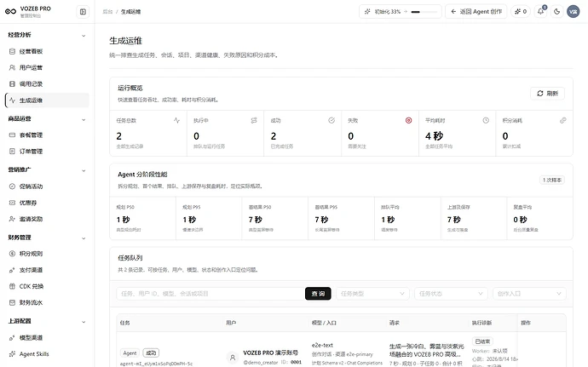This screenshot has height=367, width=588.
Task: Click the 积分消耗 link icon
Action: [x=563, y=120]
